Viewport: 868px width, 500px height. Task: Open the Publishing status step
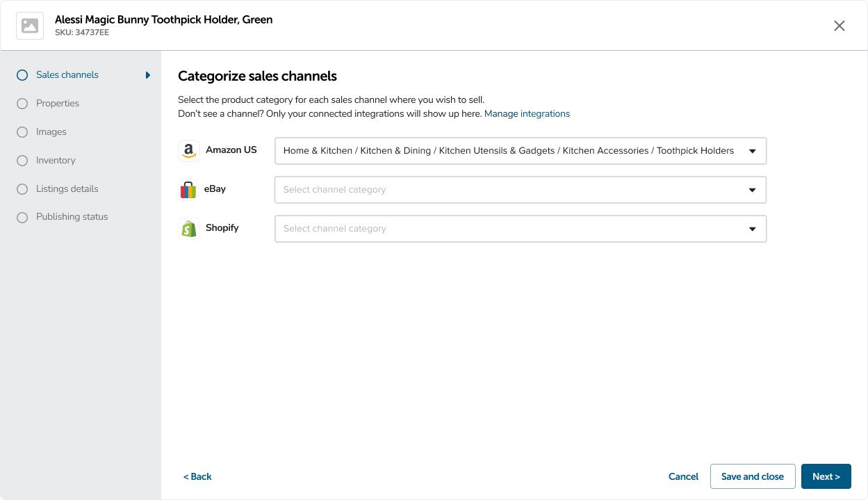(72, 217)
